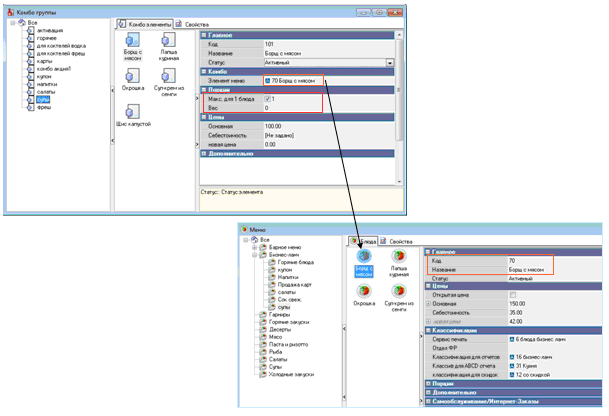The image size is (609, 416).
Task: Click Суп-крем из сенги dish in Меню window
Action: 399,291
